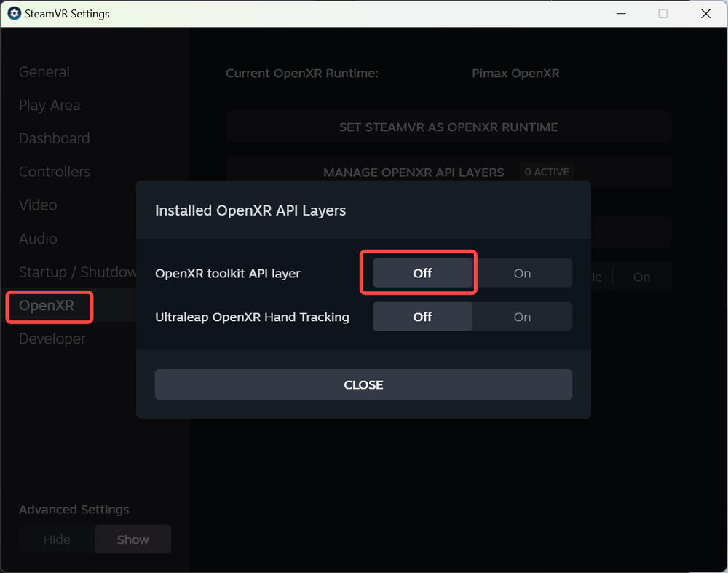Screen dimensions: 728x573
Task: Open the Play Area settings tab
Action: [50, 106]
